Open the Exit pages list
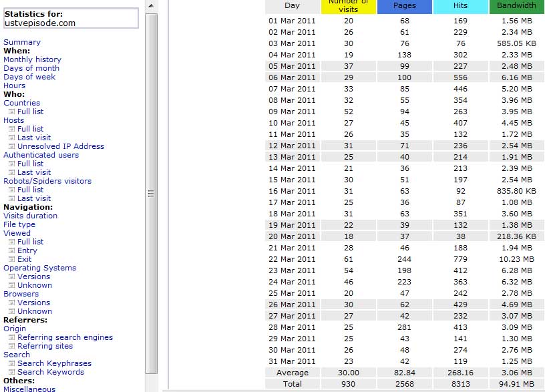The width and height of the screenshot is (545, 392). tap(24, 259)
